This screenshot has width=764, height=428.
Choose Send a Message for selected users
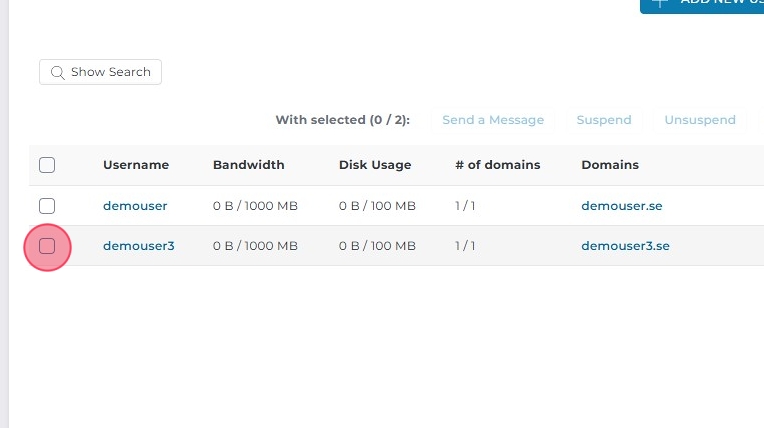493,120
